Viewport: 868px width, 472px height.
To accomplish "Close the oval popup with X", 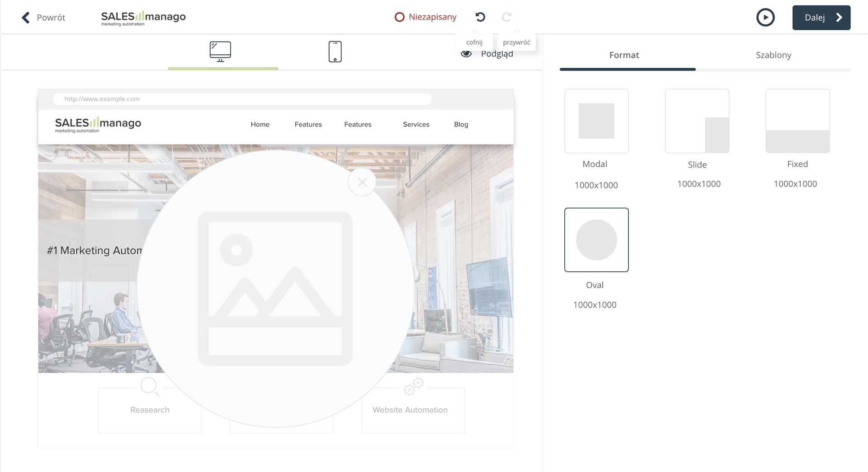I will (x=362, y=182).
